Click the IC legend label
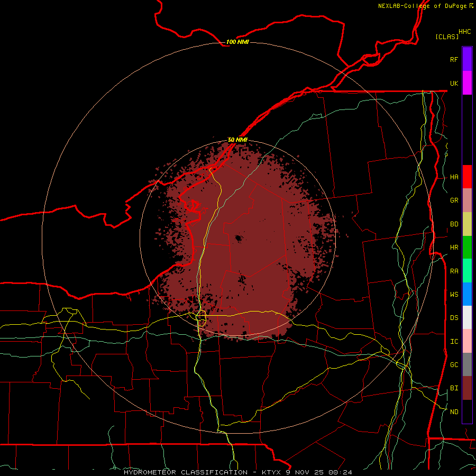This screenshot has height=476, width=476. (454, 342)
